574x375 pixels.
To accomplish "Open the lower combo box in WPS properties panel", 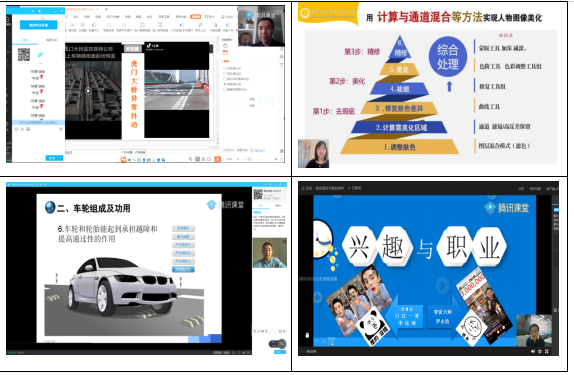I will coord(266,105).
